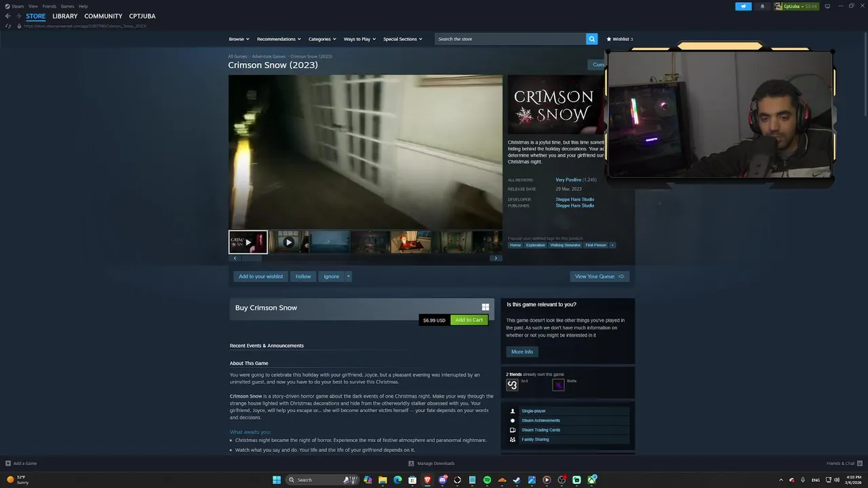This screenshot has width=868, height=488.
Task: Open the CptJuba account dropdown
Action: [x=795, y=6]
